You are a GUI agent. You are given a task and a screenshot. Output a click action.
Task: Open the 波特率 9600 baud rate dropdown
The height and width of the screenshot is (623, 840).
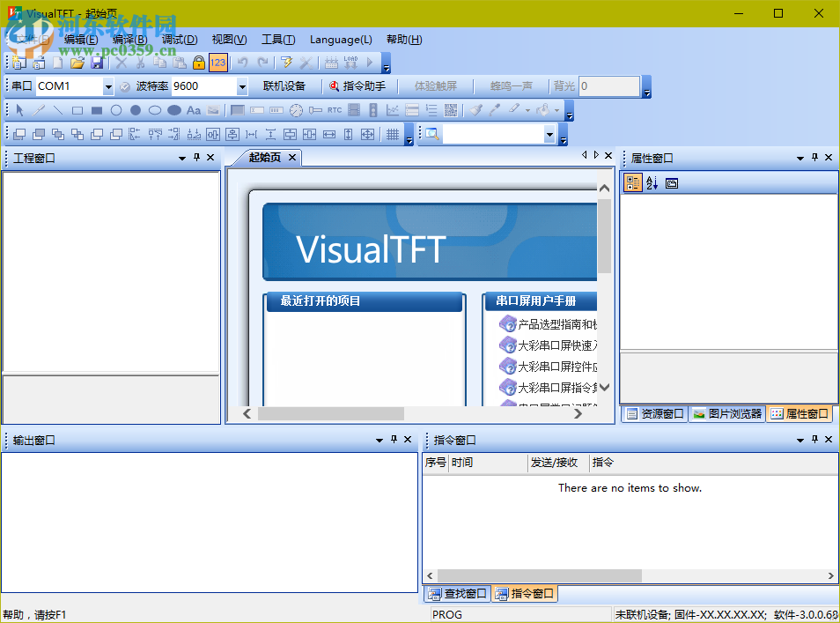click(x=243, y=85)
